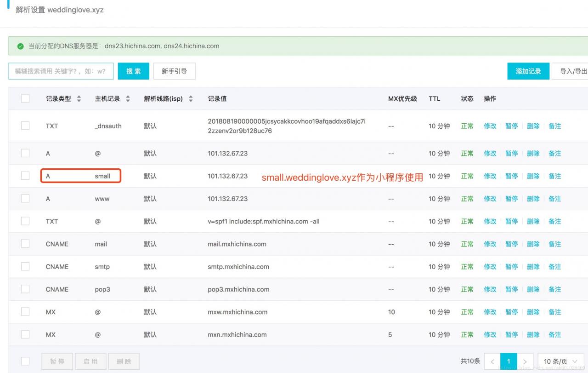Click record value mxw.mxhichina.com
Viewport: 588px width, 373px height.
237,312
